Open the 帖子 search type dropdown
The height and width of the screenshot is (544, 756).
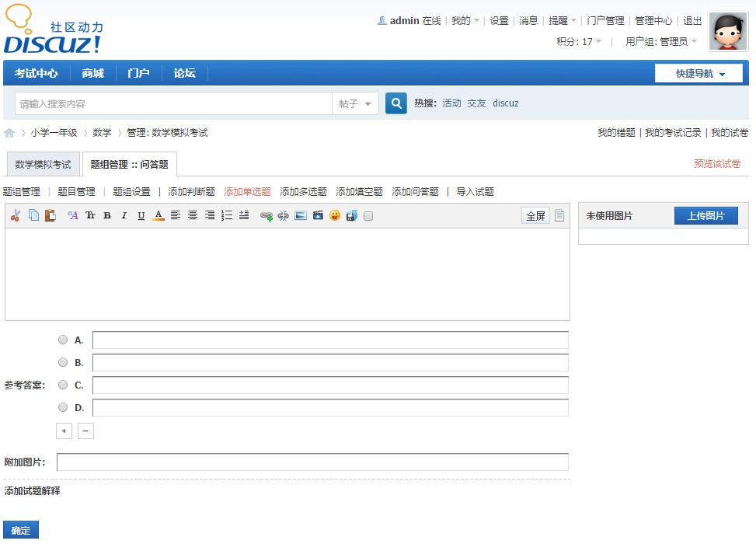coord(356,103)
